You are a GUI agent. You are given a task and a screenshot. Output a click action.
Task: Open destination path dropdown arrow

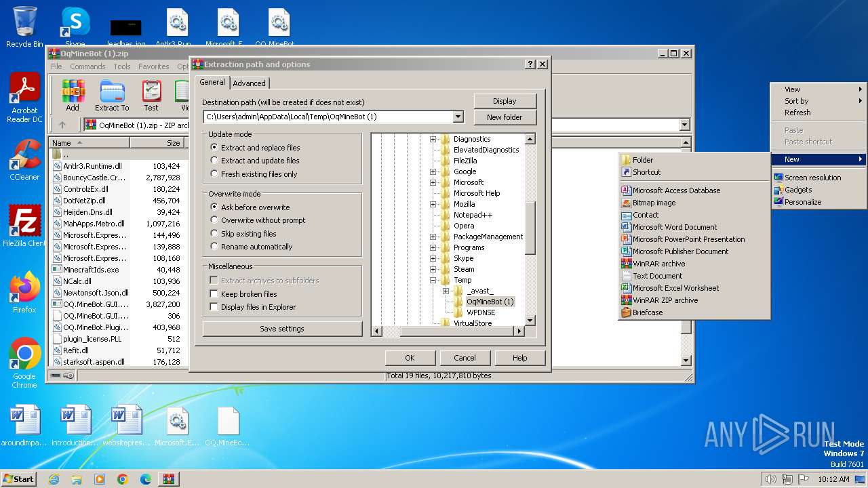pos(458,117)
